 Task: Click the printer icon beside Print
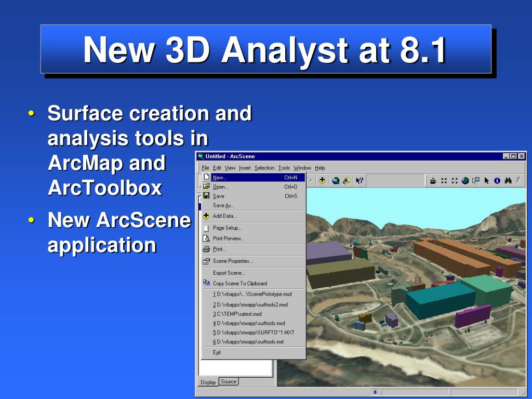(206, 249)
